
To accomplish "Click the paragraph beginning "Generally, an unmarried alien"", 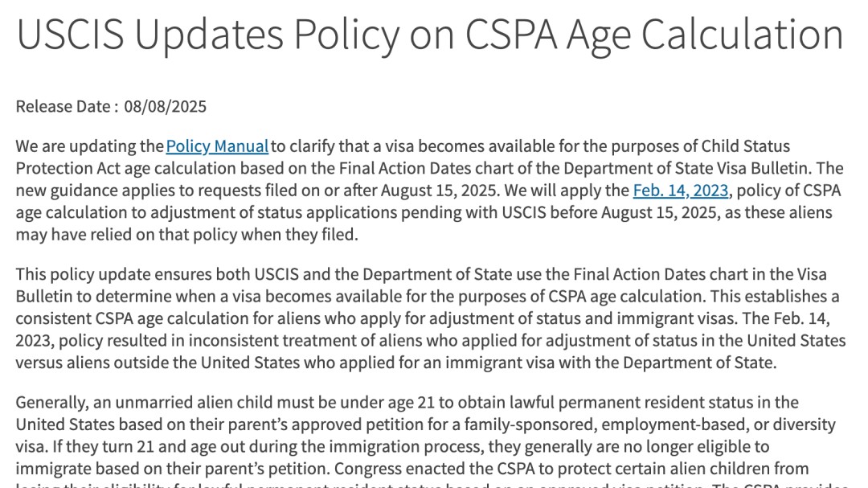I will pos(426,435).
